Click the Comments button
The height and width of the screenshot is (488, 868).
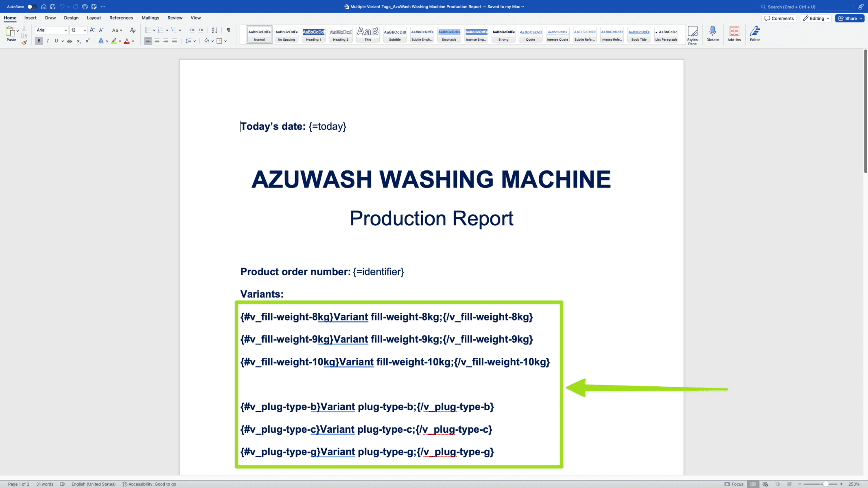point(779,18)
